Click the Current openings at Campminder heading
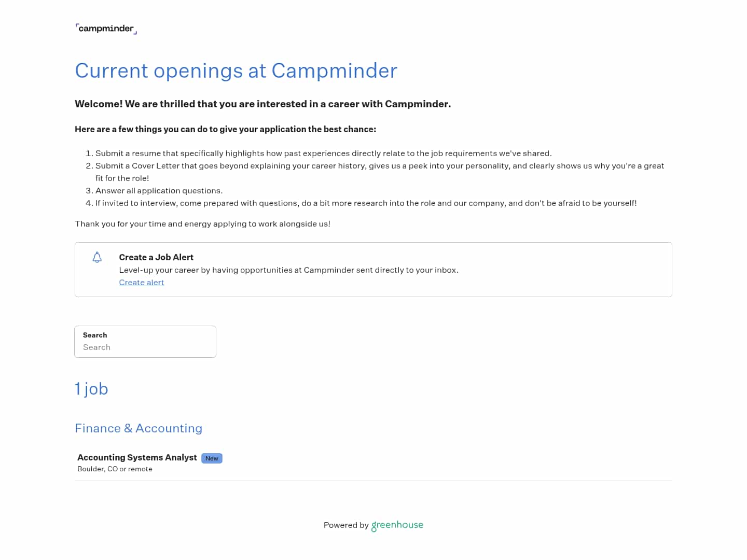 (x=236, y=71)
